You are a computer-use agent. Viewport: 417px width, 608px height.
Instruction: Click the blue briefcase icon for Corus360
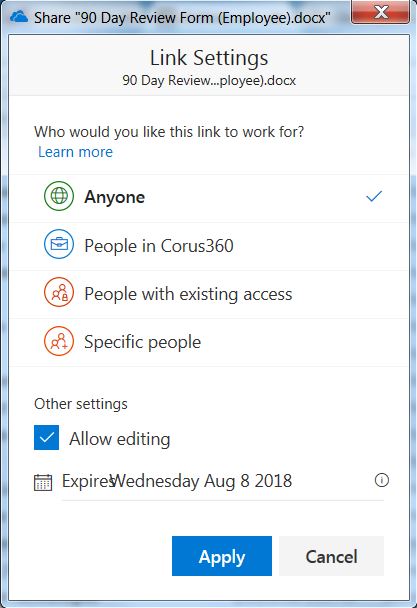pyautogui.click(x=59, y=244)
